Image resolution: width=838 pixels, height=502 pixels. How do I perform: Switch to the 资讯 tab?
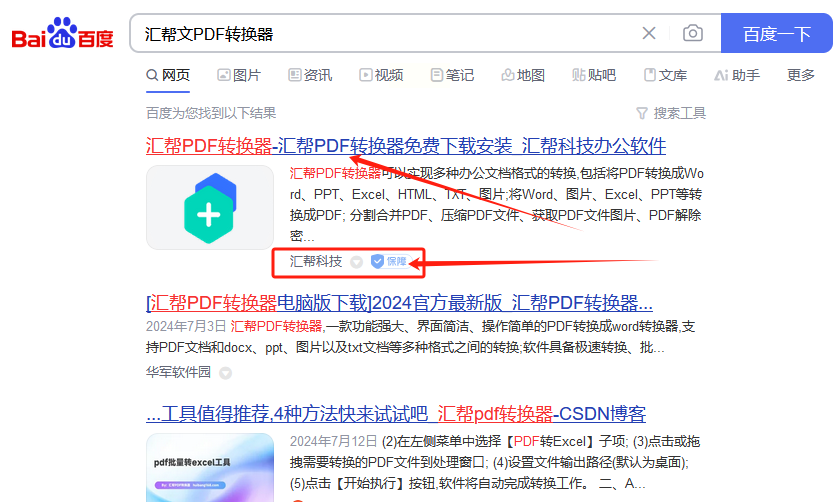click(310, 75)
